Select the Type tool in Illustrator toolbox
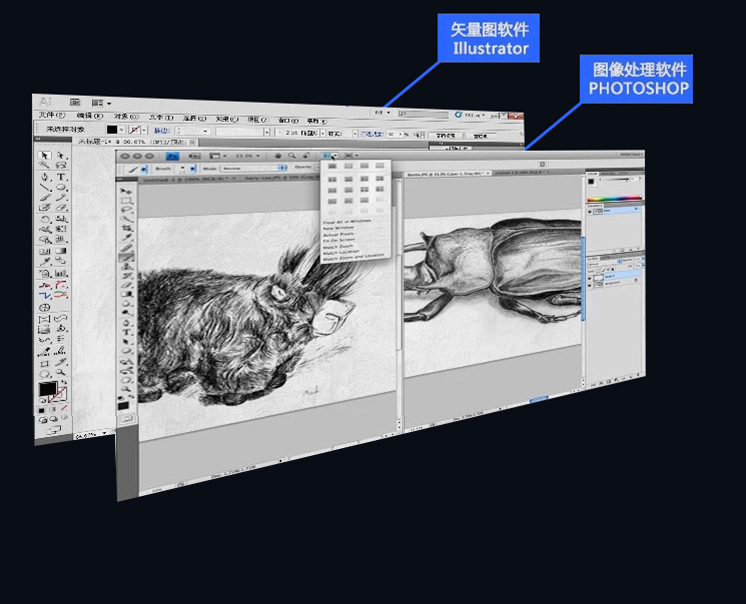Image resolution: width=746 pixels, height=604 pixels. point(61,177)
